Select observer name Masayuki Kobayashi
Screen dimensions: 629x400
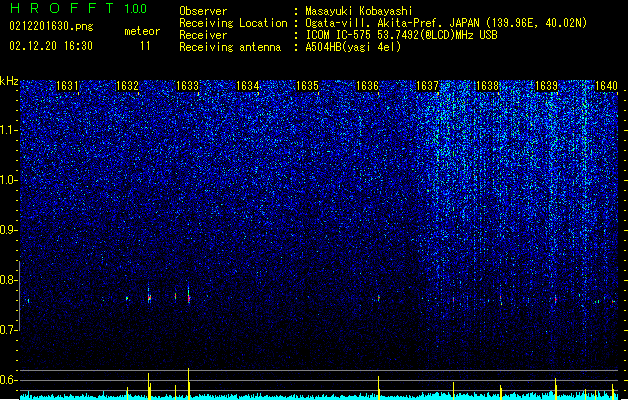click(359, 11)
